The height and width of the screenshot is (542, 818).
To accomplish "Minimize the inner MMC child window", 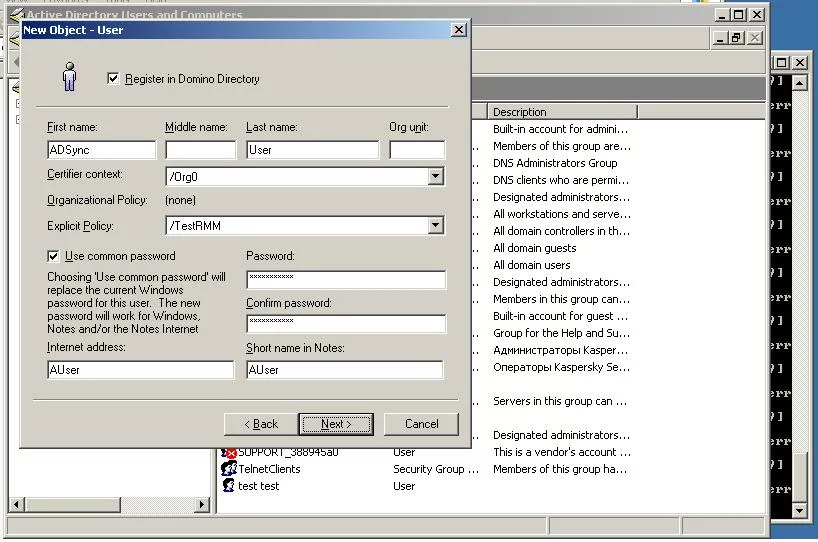I will [719, 38].
